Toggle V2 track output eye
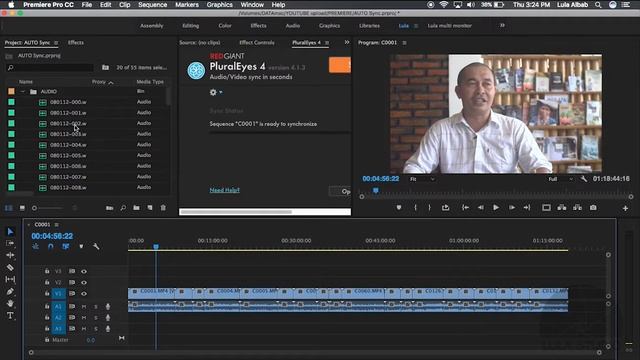This screenshot has height=360, width=640. click(84, 282)
